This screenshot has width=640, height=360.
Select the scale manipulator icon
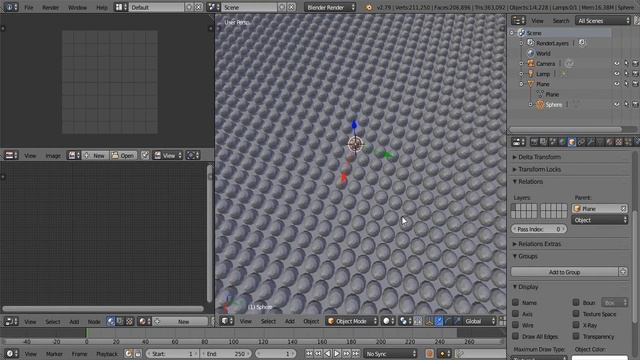click(x=457, y=321)
